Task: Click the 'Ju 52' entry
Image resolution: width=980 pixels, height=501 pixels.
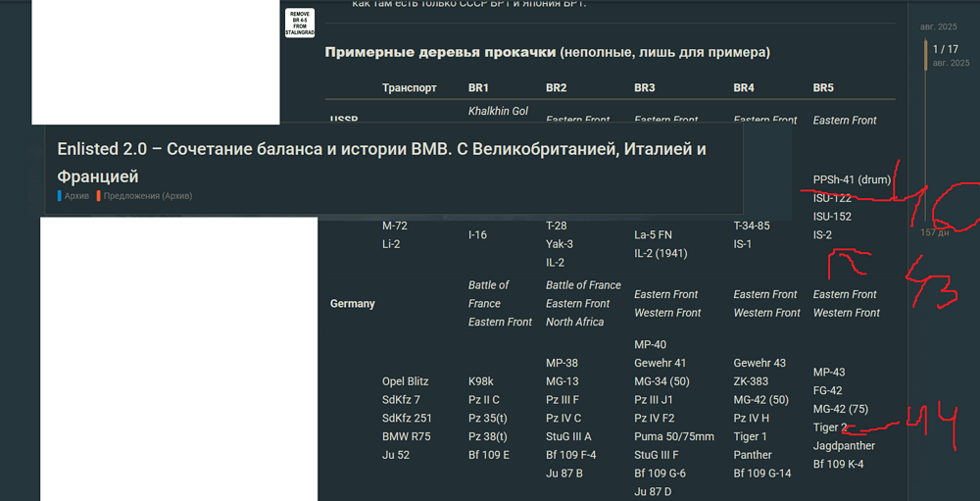Action: pyautogui.click(x=396, y=455)
